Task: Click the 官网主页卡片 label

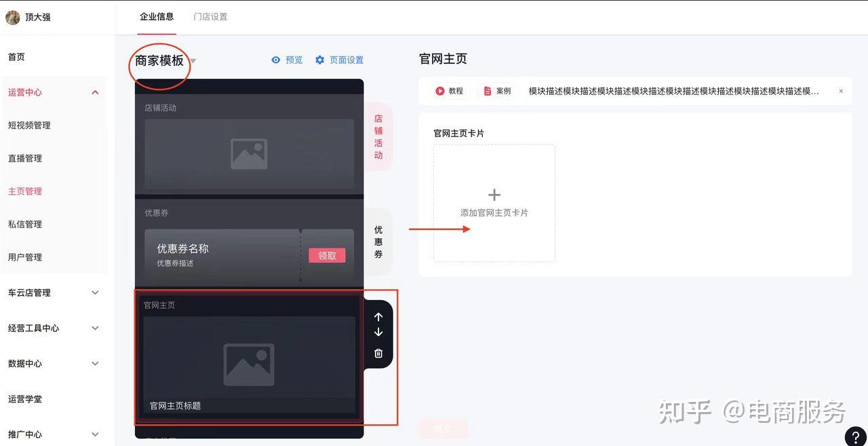Action: coord(459,133)
